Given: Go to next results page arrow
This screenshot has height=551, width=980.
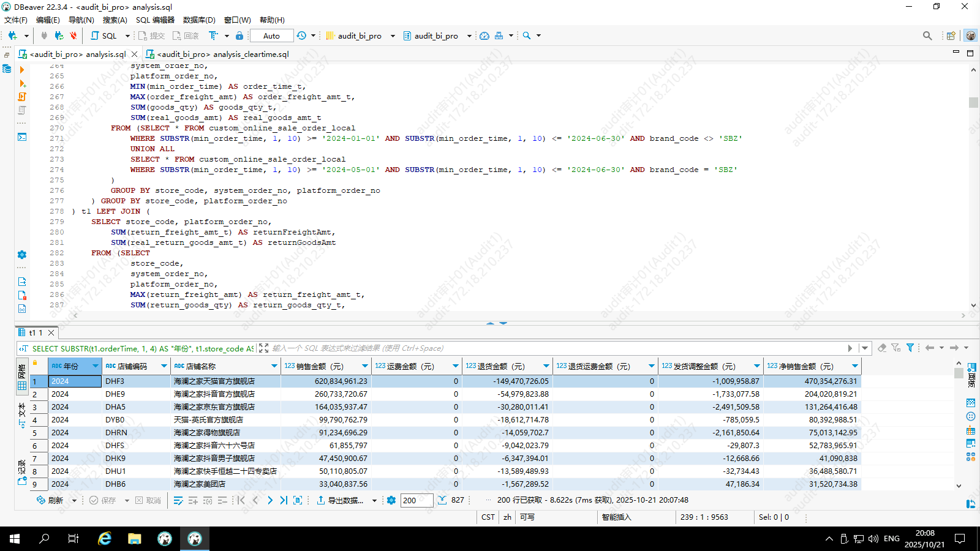Looking at the screenshot, I should click(270, 500).
